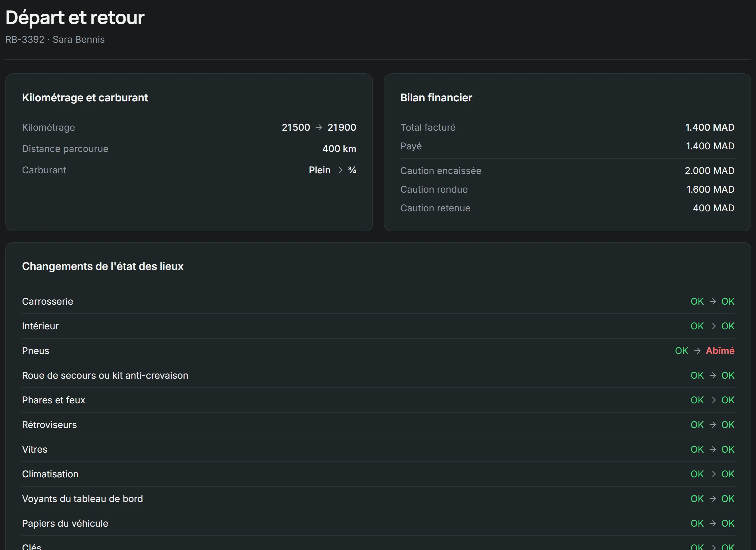Click the ending mileage value 21900
Image resolution: width=756 pixels, height=550 pixels.
(x=342, y=127)
